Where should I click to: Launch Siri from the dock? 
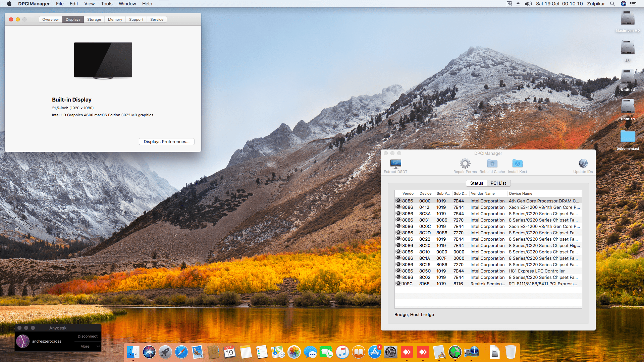click(x=149, y=352)
